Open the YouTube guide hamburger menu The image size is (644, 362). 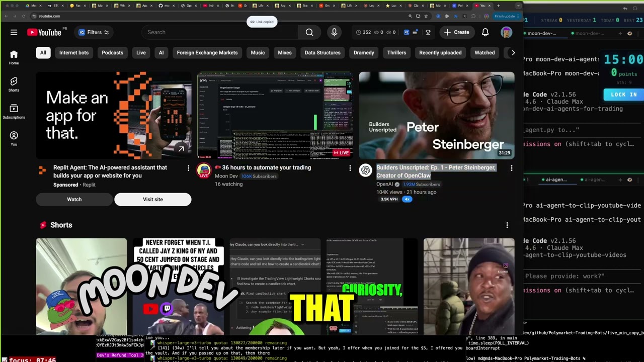[x=14, y=32]
